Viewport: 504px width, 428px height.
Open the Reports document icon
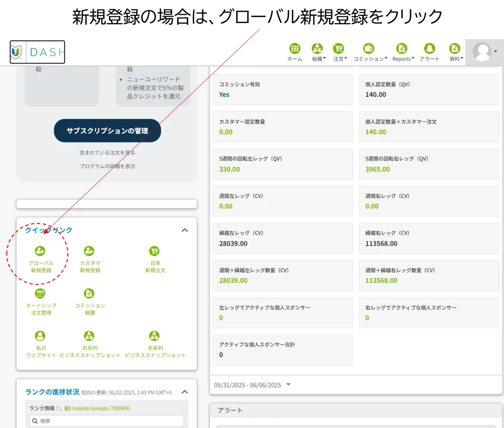(x=402, y=49)
